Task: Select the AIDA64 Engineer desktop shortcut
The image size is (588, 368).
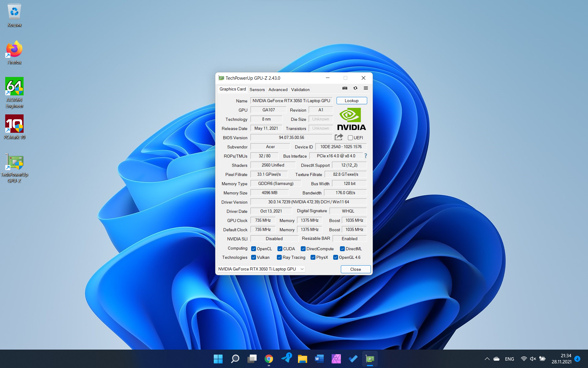Action: click(x=14, y=93)
